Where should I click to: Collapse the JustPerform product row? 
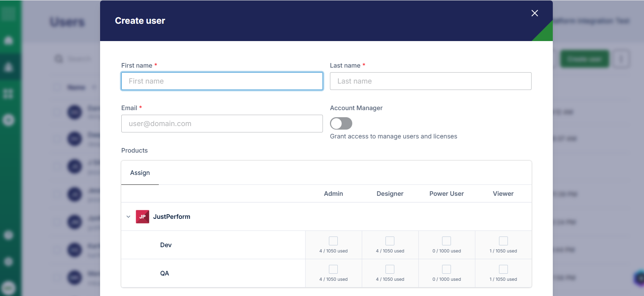click(x=128, y=217)
